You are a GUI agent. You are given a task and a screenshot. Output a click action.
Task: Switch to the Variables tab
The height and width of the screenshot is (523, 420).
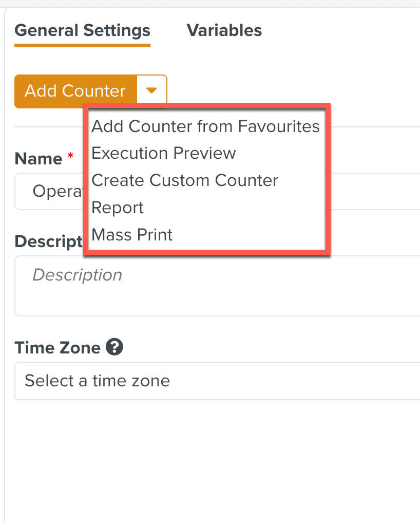(224, 30)
